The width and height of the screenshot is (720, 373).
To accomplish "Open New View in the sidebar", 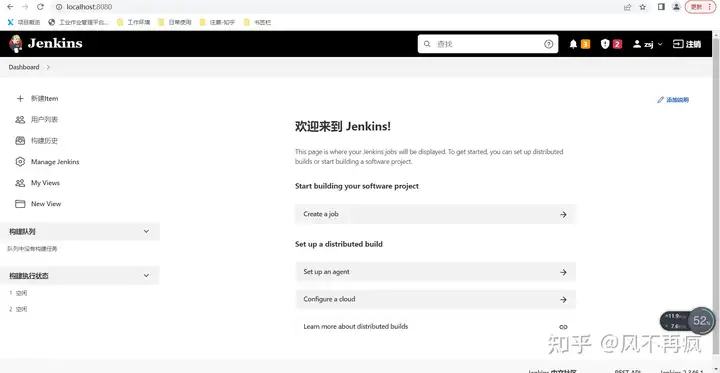I will [x=46, y=204].
